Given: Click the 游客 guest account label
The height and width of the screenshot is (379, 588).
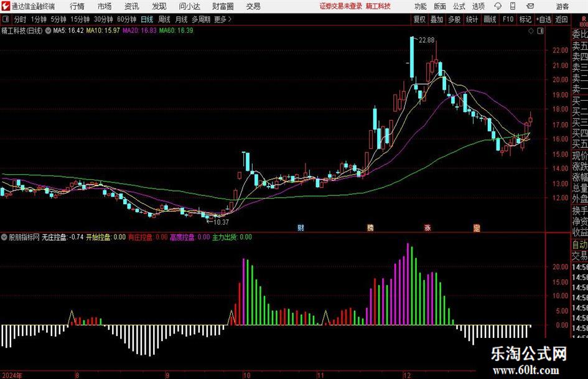Looking at the screenshot, I should coord(562,6).
